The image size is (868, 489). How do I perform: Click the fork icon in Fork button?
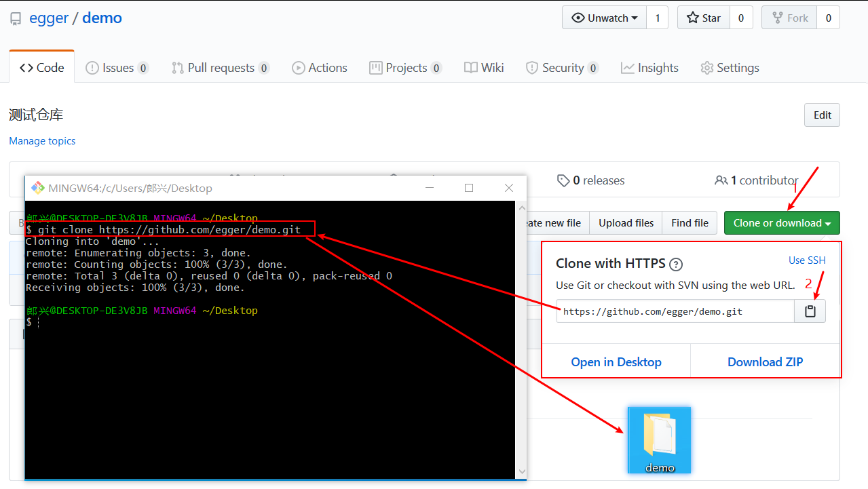777,18
